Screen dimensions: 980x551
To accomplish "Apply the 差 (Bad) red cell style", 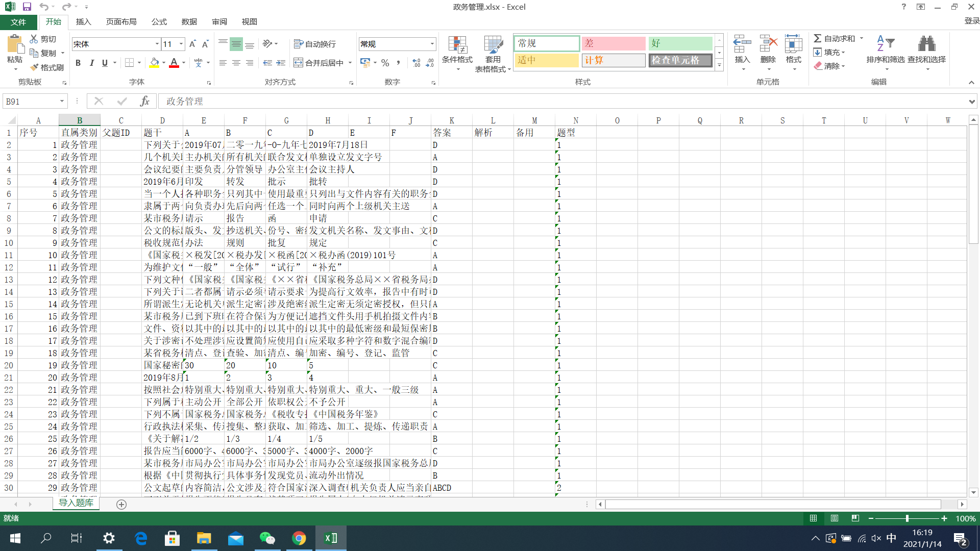I will click(614, 43).
